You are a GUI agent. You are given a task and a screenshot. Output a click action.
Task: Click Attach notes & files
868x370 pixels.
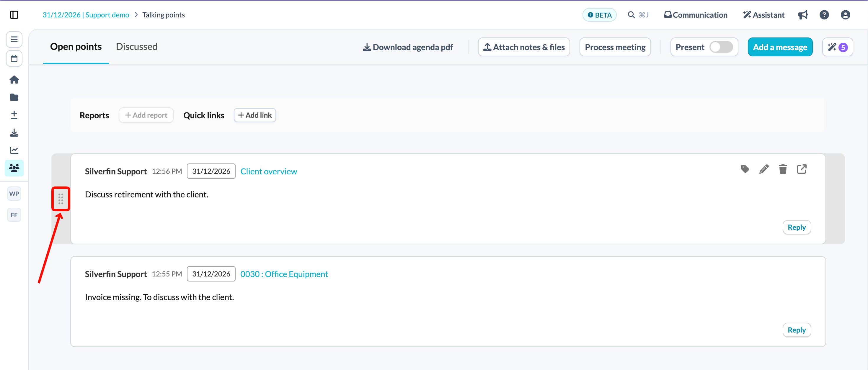(x=524, y=47)
